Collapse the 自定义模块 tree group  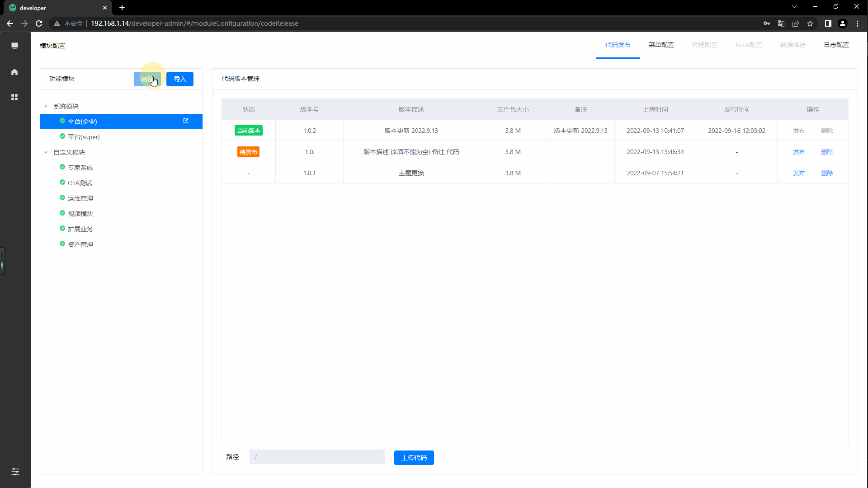click(46, 152)
